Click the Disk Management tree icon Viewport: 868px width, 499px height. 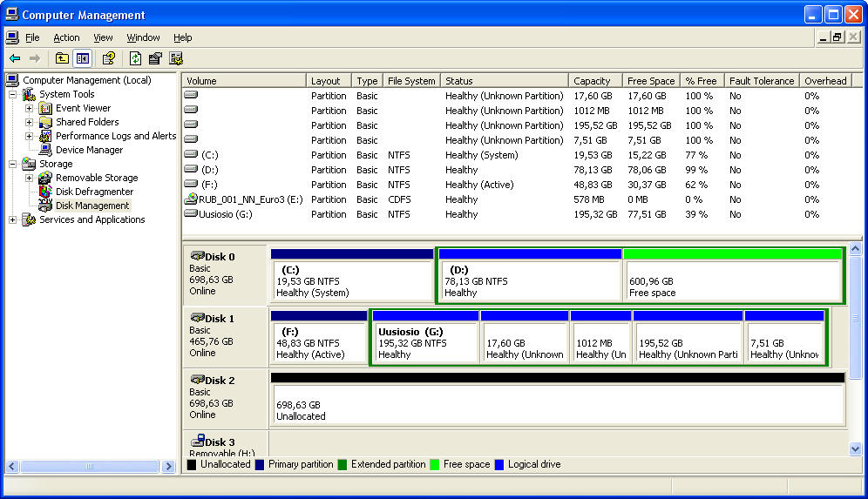coord(46,206)
